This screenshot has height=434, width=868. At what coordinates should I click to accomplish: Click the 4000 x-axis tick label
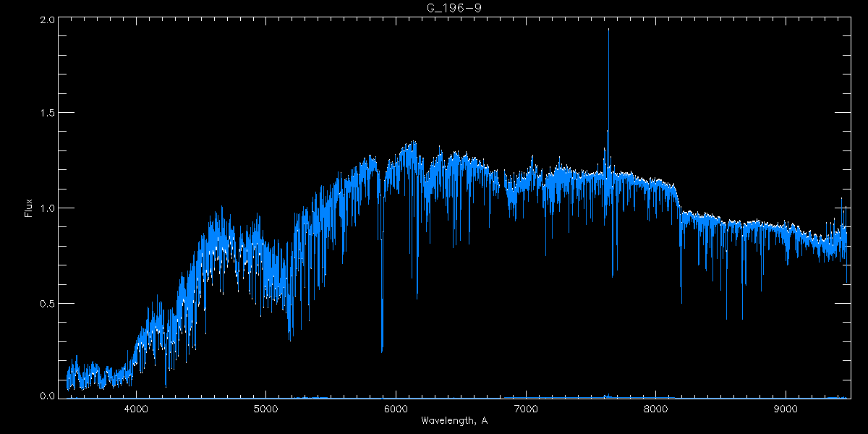(x=136, y=409)
